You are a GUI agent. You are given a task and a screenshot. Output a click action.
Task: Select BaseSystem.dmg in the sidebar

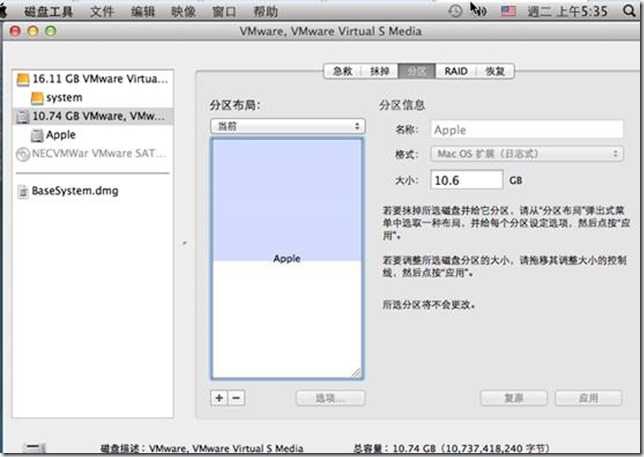(93, 191)
